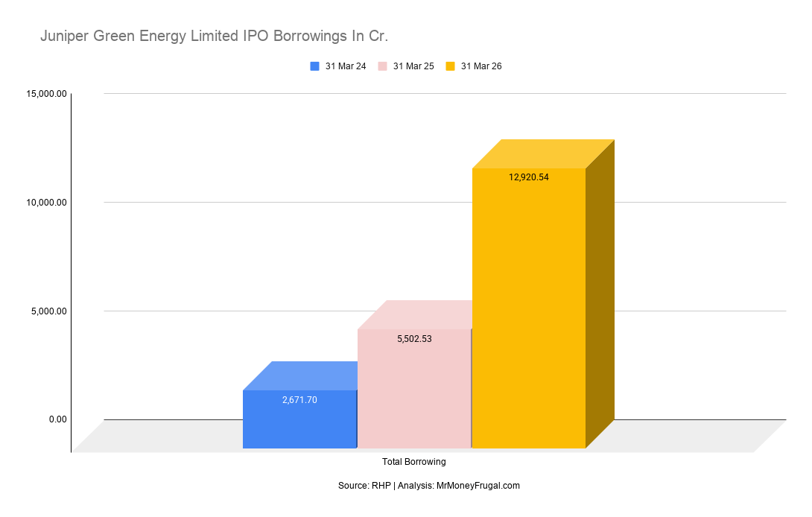Click the chart title 'Juniper Green Energy Limited IPO Borrowings In Cr.'

[214, 37]
